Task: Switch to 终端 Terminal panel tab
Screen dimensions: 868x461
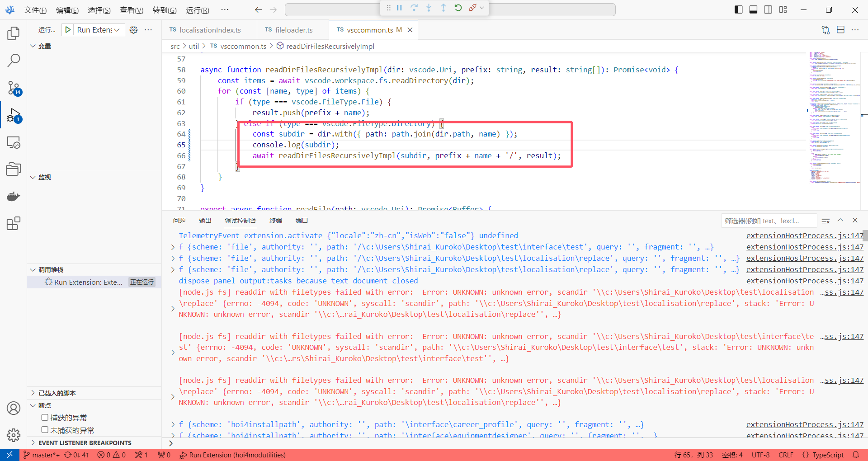Action: 276,221
